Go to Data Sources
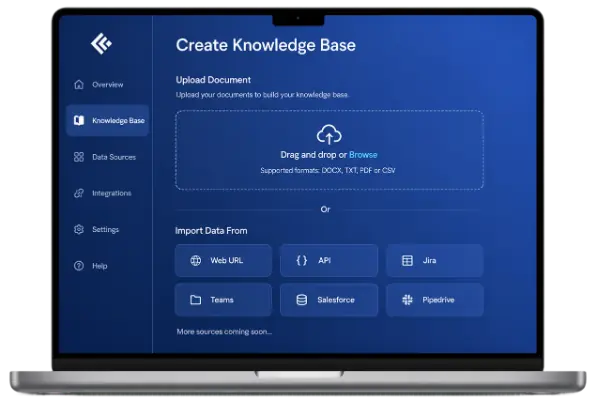 coord(108,157)
